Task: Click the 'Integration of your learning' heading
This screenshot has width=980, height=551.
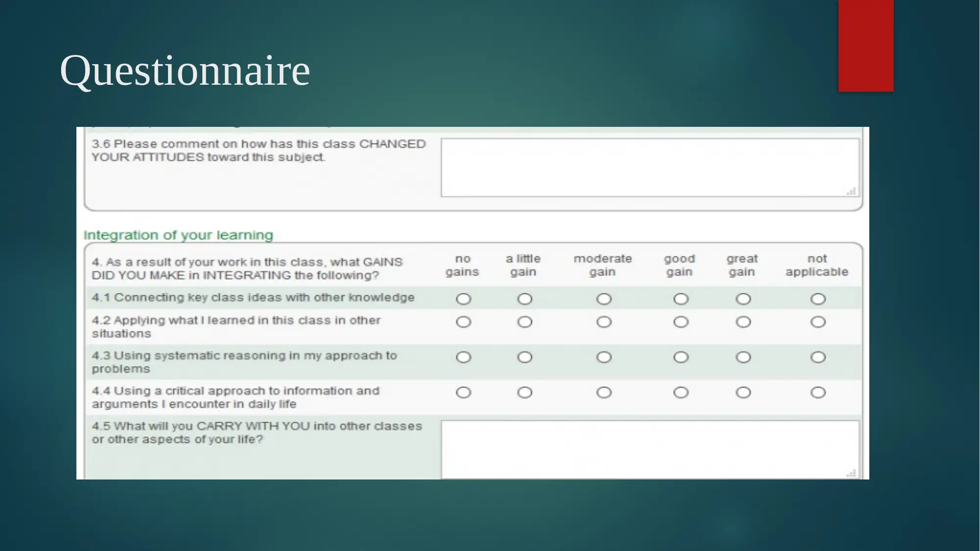Action: pyautogui.click(x=178, y=235)
